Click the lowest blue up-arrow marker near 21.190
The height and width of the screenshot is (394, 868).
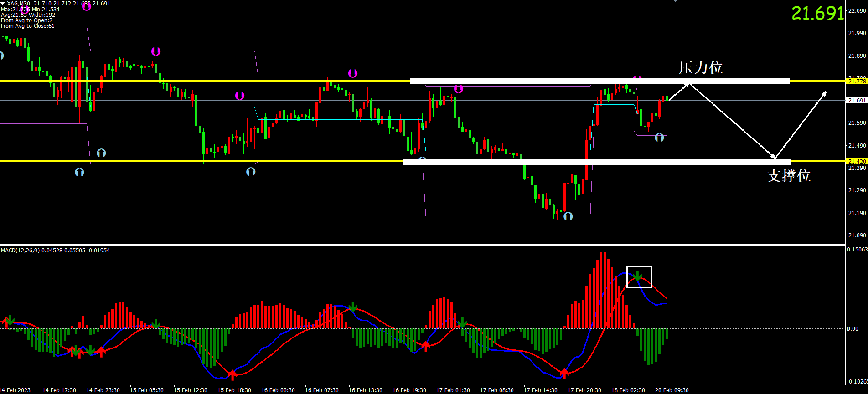pyautogui.click(x=568, y=216)
